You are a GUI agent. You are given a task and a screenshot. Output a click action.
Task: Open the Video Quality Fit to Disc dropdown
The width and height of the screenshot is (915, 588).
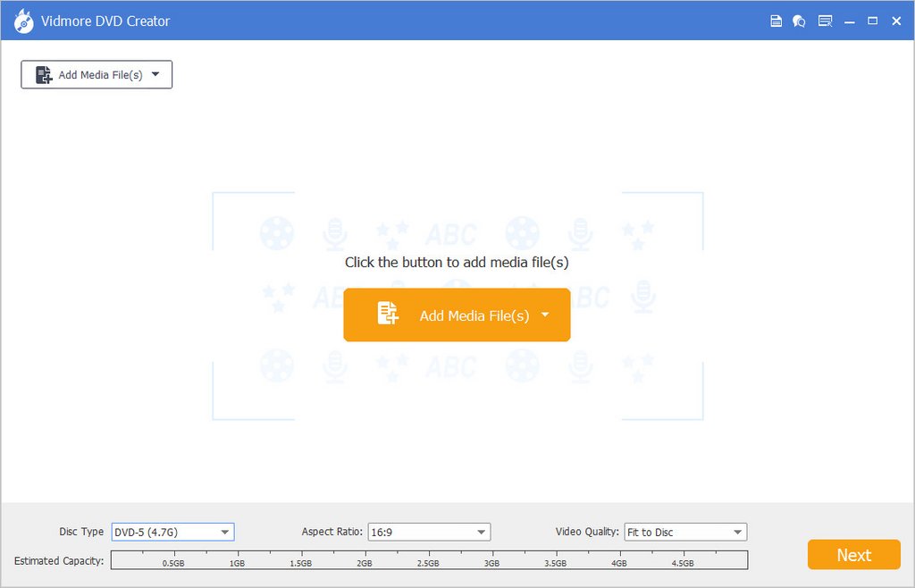pos(685,532)
